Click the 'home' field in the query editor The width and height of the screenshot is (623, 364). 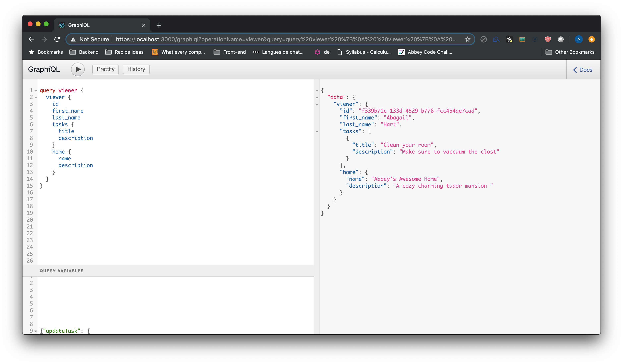click(58, 152)
